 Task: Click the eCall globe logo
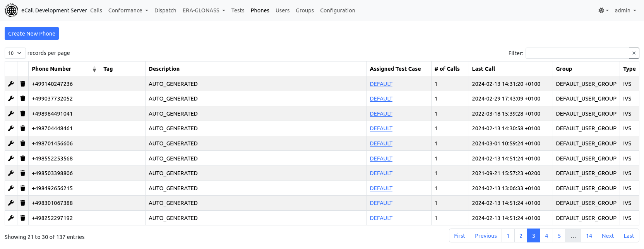coord(11,10)
